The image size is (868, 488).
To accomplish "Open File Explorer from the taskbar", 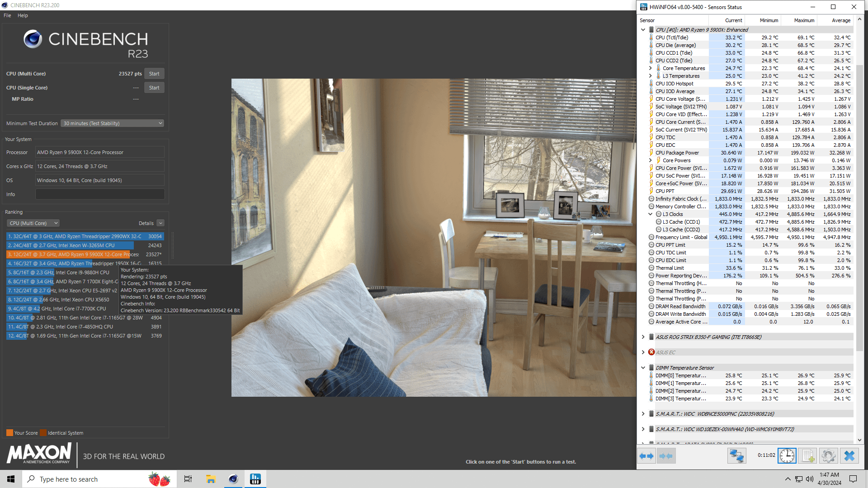I will 211,479.
